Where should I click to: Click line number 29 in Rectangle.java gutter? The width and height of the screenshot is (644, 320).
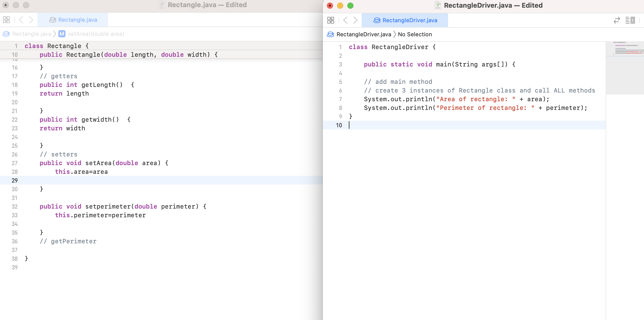[x=15, y=180]
